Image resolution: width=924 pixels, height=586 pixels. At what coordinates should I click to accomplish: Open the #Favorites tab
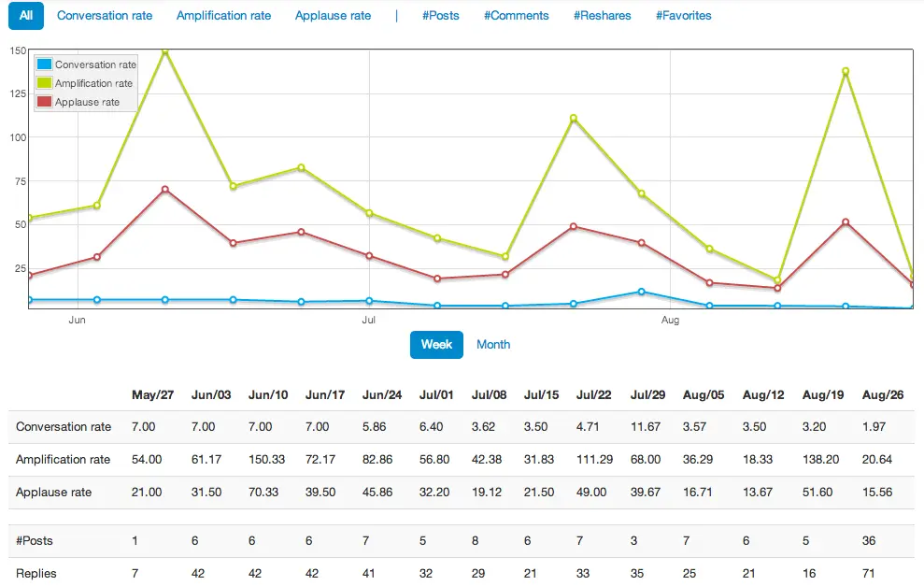point(683,16)
